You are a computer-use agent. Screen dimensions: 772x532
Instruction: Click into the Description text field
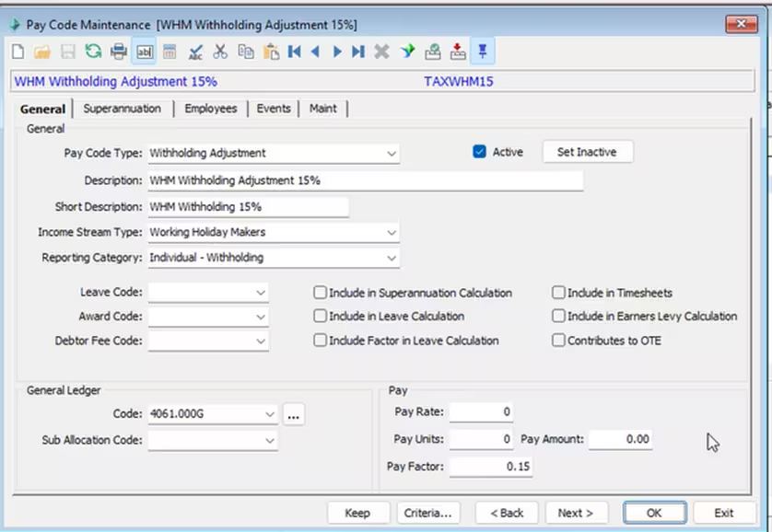pos(366,181)
